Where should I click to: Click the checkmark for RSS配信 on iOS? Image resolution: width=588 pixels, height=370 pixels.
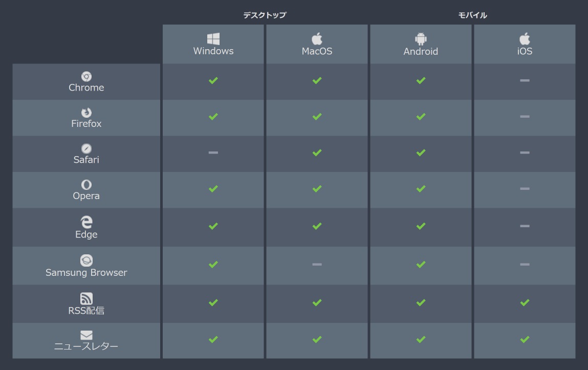[525, 302]
